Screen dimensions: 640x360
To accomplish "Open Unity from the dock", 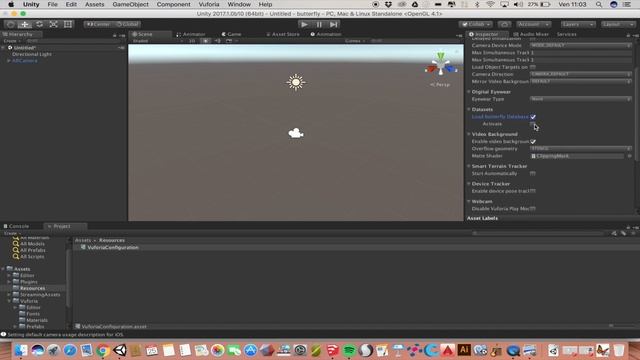I will pos(120,350).
